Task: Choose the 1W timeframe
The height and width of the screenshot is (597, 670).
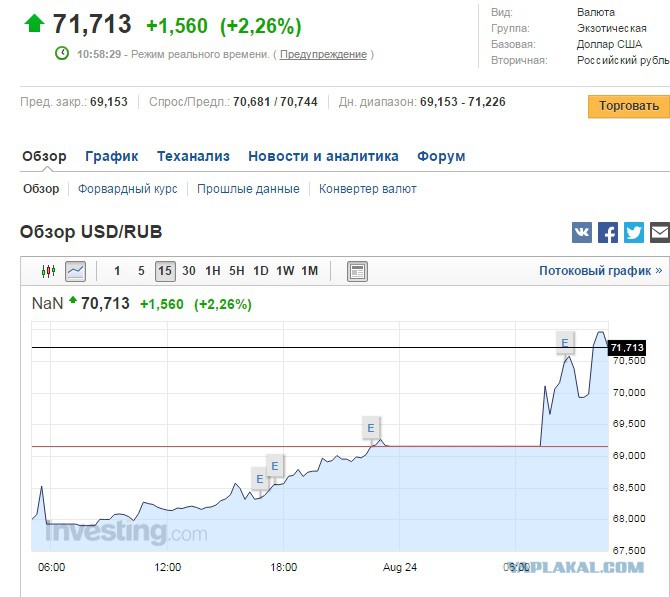Action: click(285, 271)
